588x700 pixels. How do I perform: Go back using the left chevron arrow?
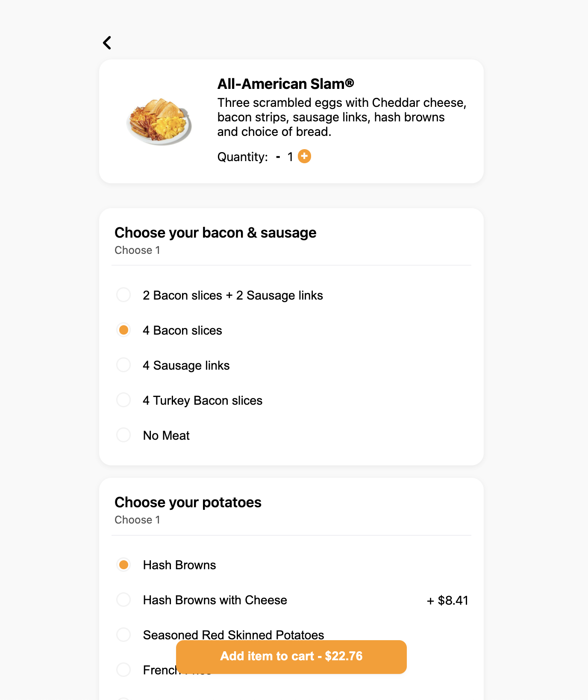(x=107, y=43)
